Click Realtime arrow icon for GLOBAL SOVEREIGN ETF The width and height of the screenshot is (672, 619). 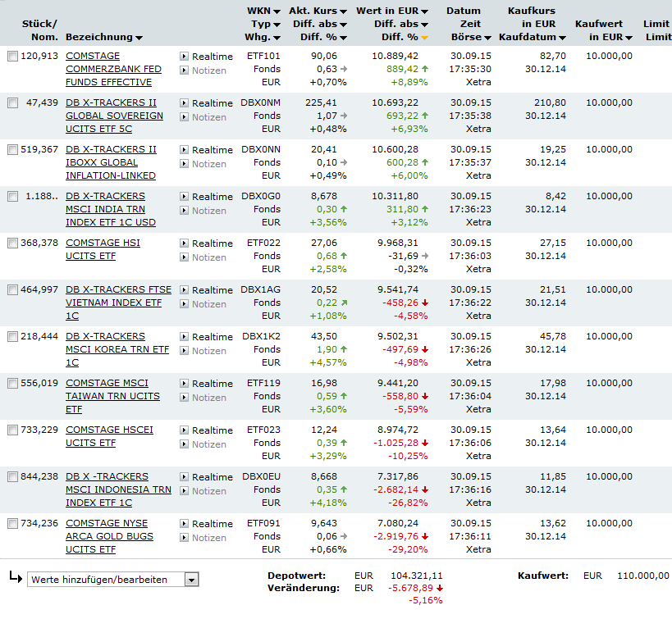pyautogui.click(x=184, y=102)
